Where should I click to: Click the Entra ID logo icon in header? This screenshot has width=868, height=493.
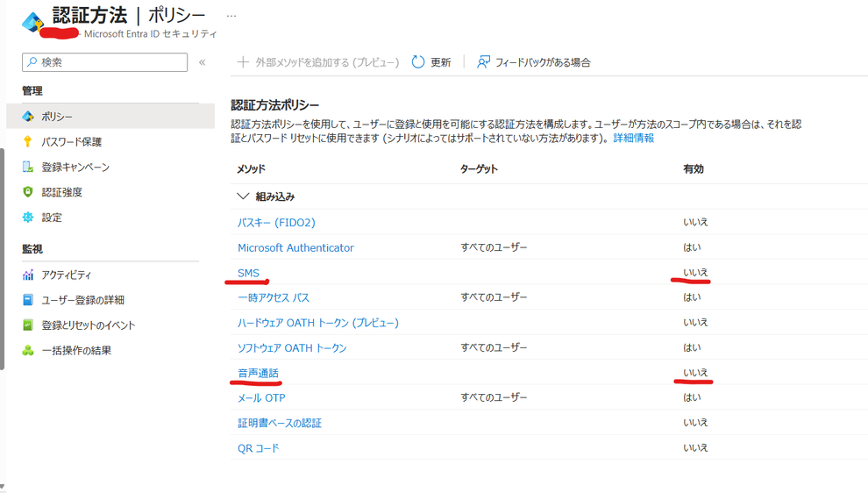(x=32, y=22)
